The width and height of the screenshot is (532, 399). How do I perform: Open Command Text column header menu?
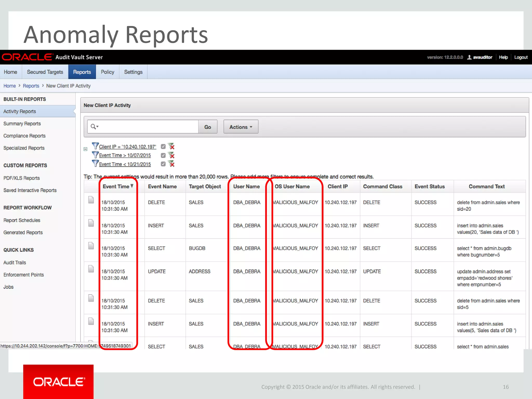[x=487, y=187]
